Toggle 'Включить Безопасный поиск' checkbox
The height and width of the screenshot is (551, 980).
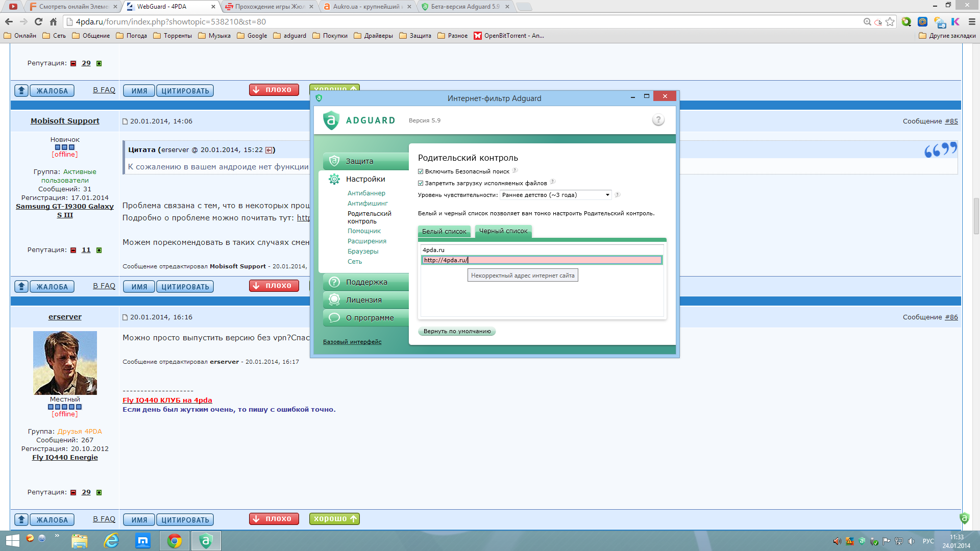421,171
